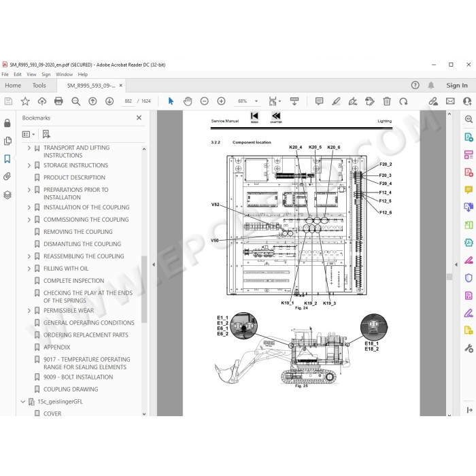Open Protect shield tool in right pane

(469, 278)
